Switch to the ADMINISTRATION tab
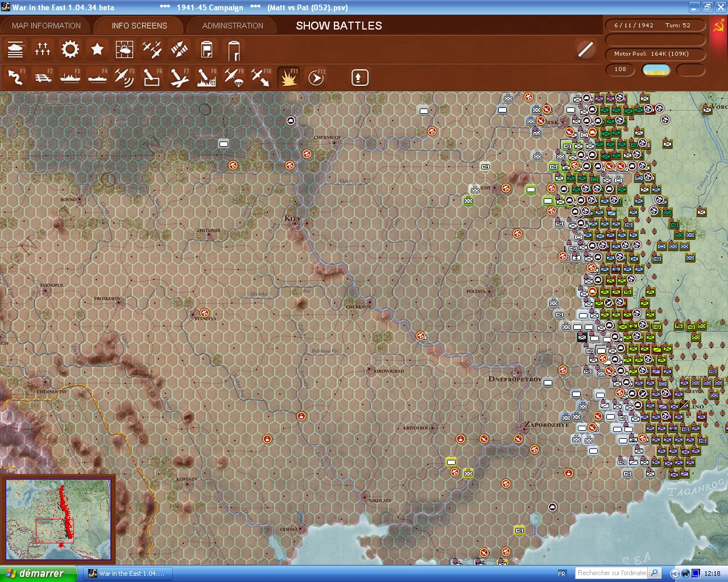The width and height of the screenshot is (728, 582). coord(233,26)
